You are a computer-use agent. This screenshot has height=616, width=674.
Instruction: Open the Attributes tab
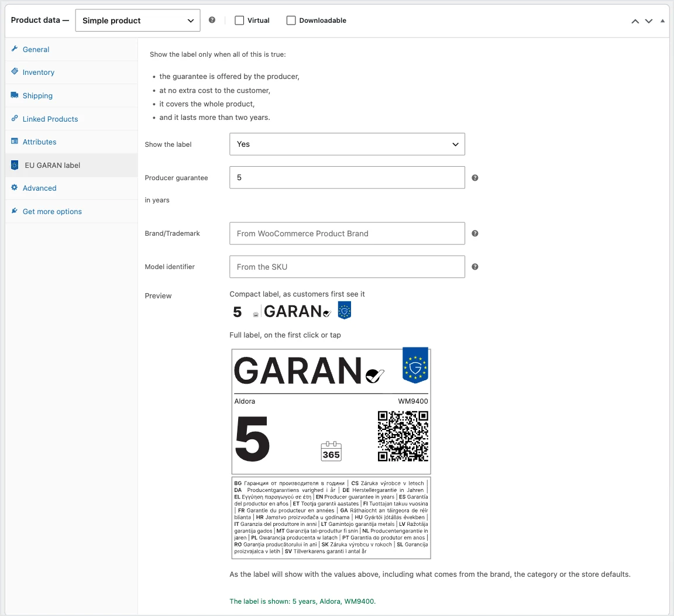point(71,142)
